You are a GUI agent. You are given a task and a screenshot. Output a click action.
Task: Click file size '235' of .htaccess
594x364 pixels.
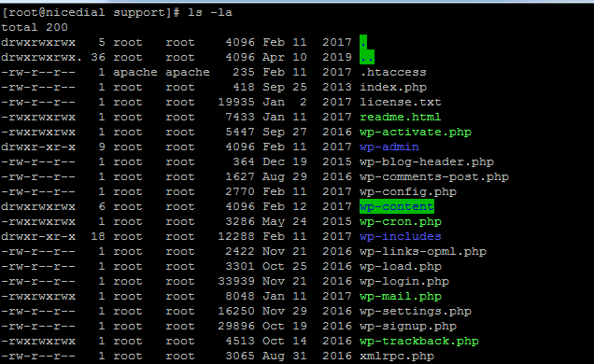244,72
